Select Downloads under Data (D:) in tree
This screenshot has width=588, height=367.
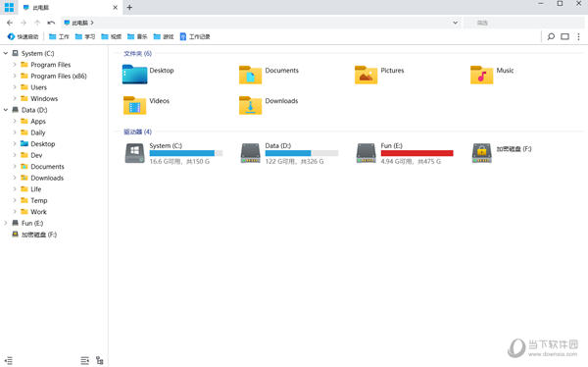coord(47,178)
